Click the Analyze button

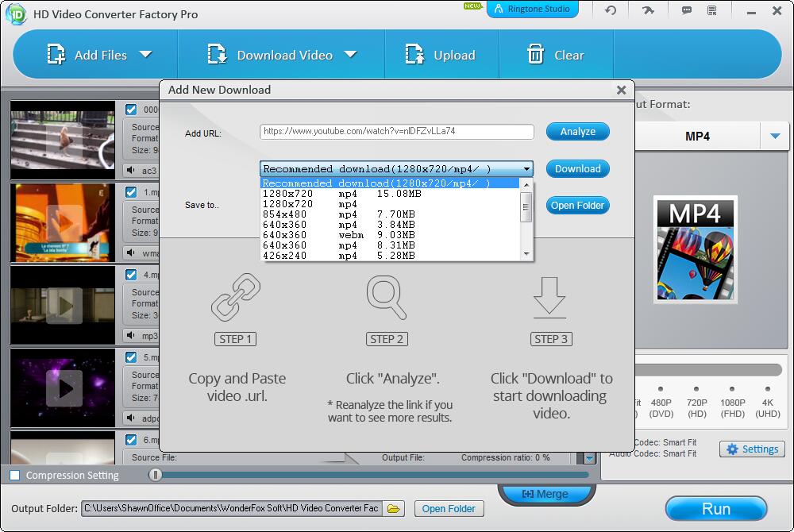point(577,132)
